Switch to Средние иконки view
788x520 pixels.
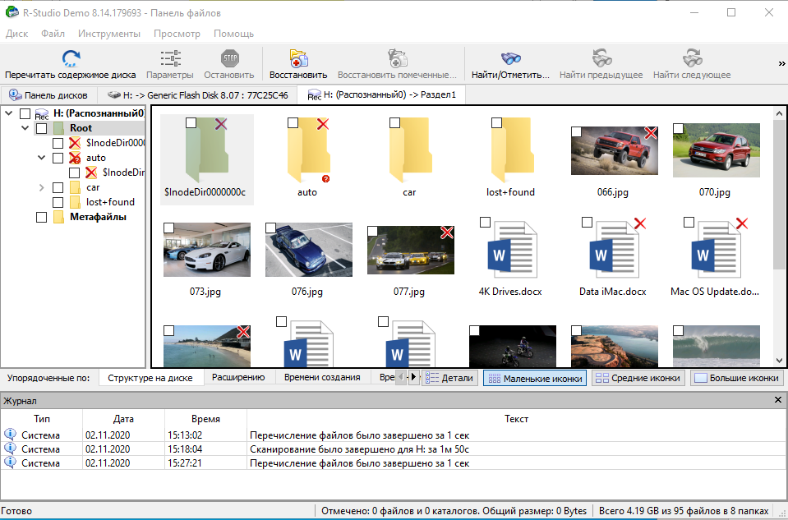[636, 378]
